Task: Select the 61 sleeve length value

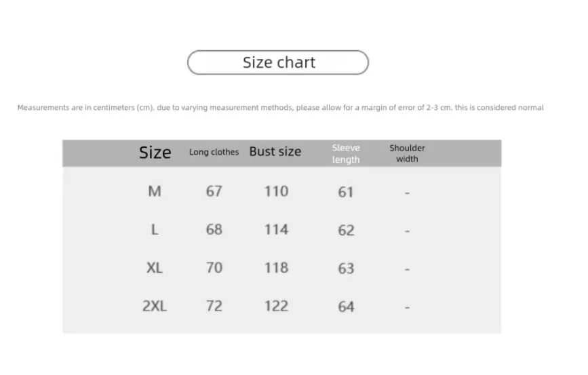Action: click(x=346, y=192)
